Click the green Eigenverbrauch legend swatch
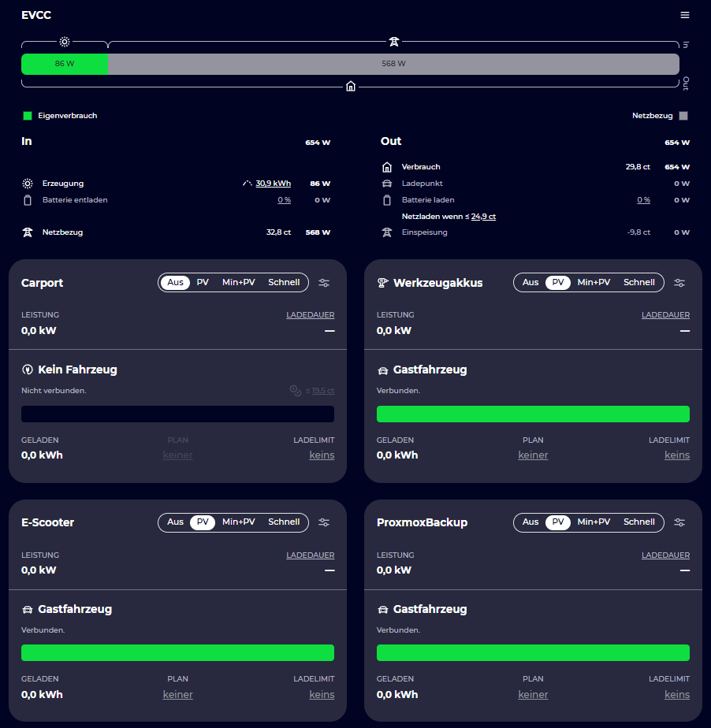The height and width of the screenshot is (728, 711). [x=28, y=116]
